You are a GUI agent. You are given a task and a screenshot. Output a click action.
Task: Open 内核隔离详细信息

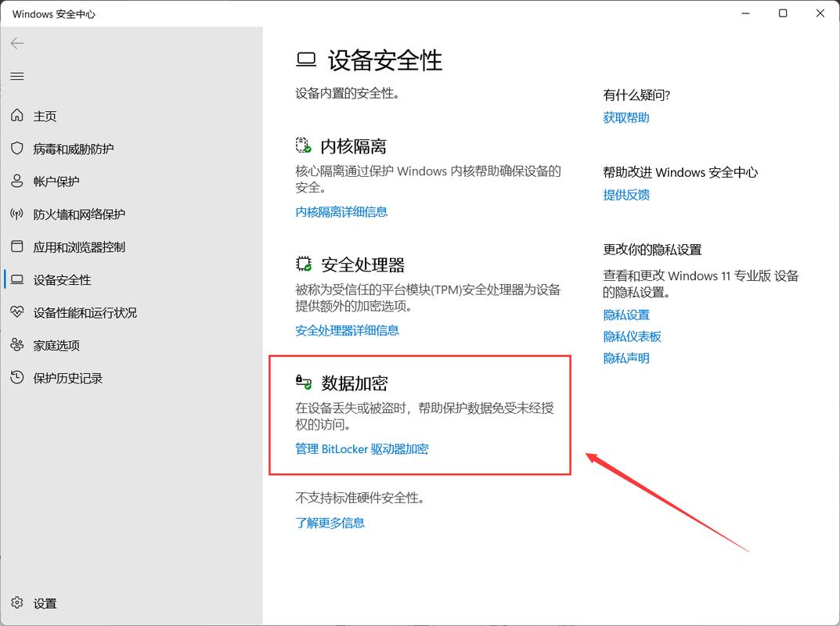click(x=341, y=211)
